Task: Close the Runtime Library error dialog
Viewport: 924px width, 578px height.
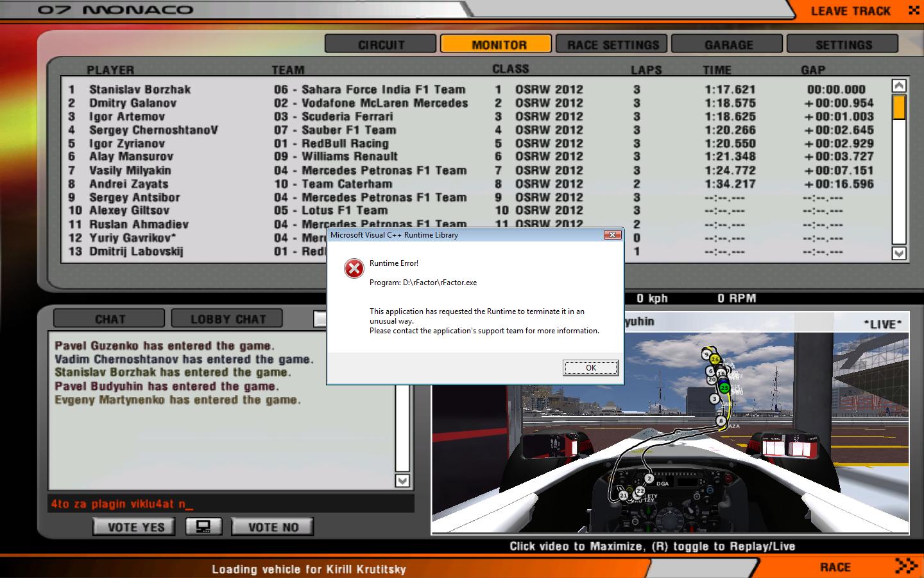Action: (613, 235)
